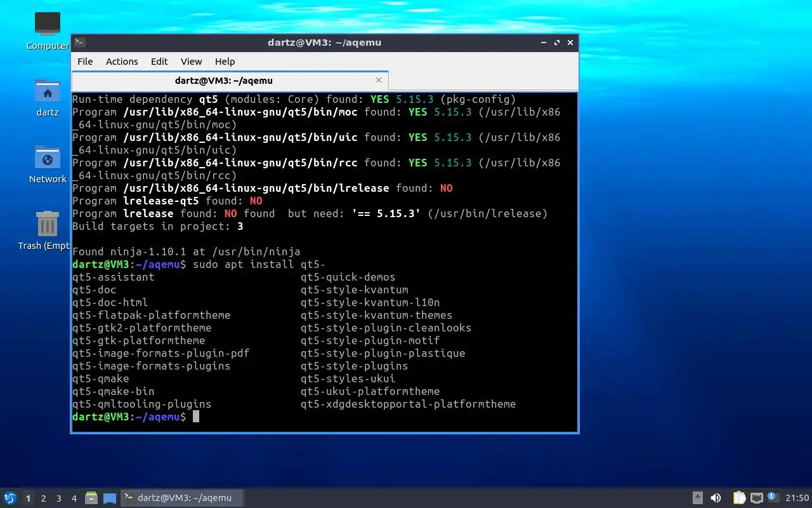
Task: Open the Help menu in the terminal
Action: point(225,62)
